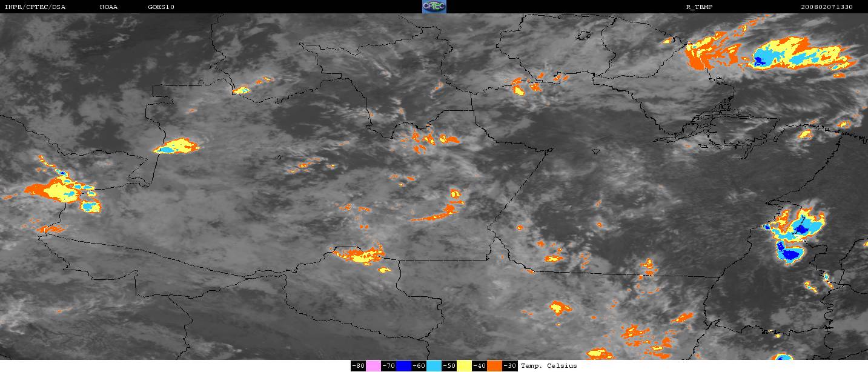Click the -50 legend value
The image size is (868, 372).
point(449,366)
